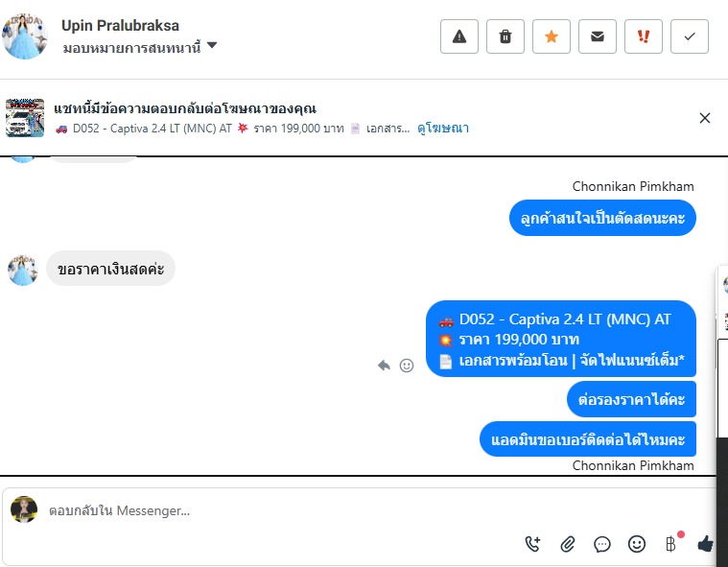
Task: Click the envelope mail icon
Action: pos(597,36)
